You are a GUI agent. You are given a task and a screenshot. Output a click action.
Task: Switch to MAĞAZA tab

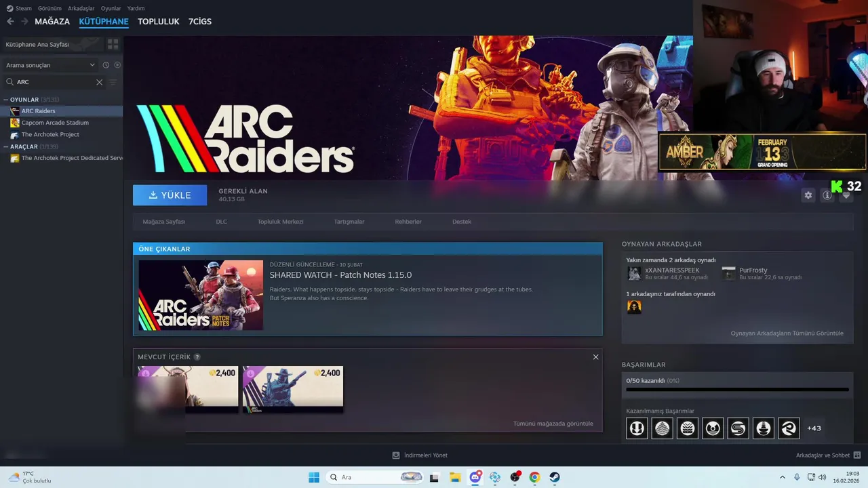52,22
